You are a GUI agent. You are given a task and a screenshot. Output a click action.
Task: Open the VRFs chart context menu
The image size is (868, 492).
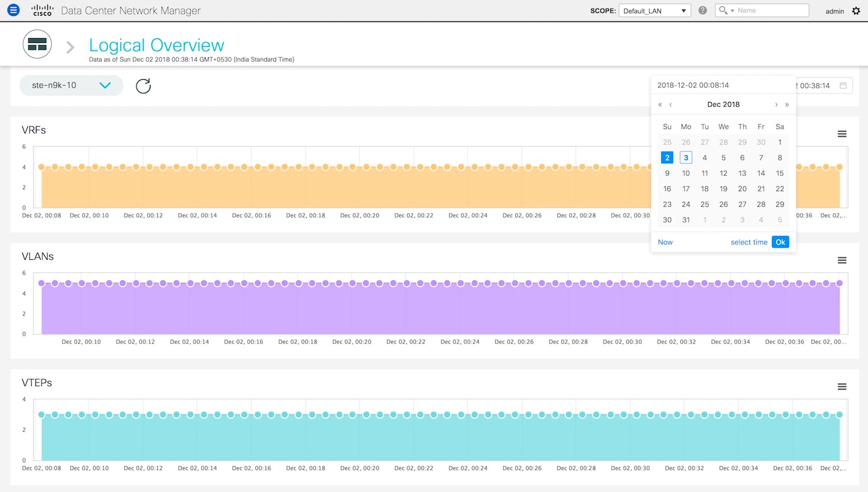pyautogui.click(x=841, y=134)
